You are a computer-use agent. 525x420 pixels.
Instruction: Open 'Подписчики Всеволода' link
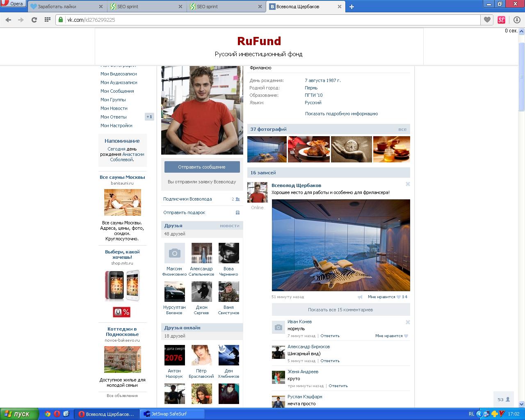point(187,199)
